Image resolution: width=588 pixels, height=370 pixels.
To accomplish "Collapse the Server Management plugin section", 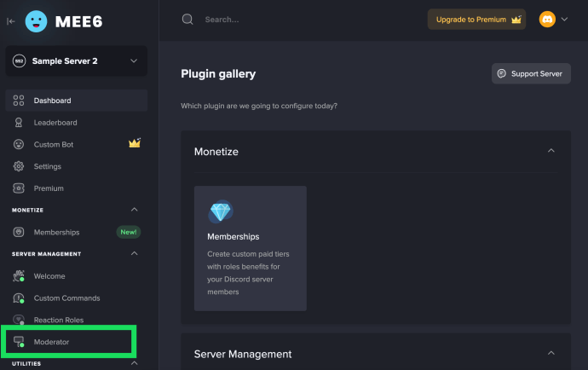I will click(x=551, y=353).
